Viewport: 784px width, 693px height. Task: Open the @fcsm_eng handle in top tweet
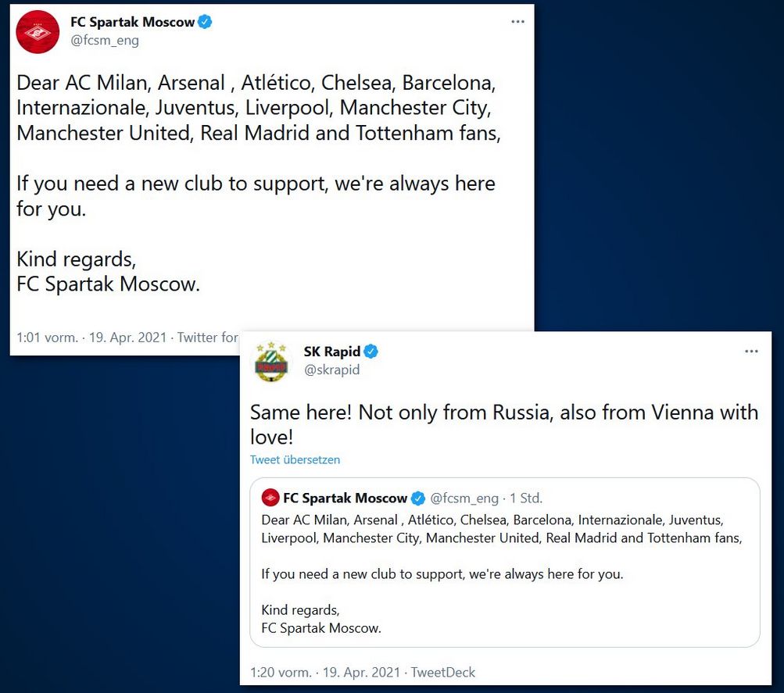coord(105,41)
